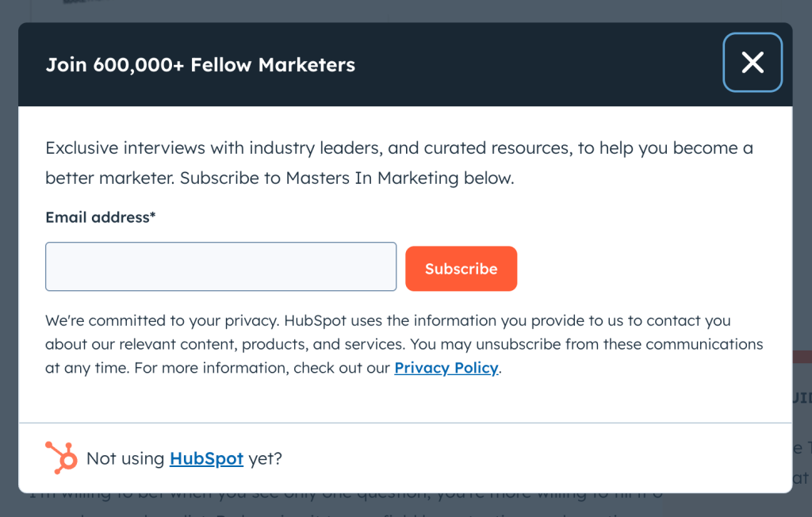Viewport: 812px width, 517px height.
Task: Click the word "yet?" after HubSpot link
Action: (x=265, y=458)
